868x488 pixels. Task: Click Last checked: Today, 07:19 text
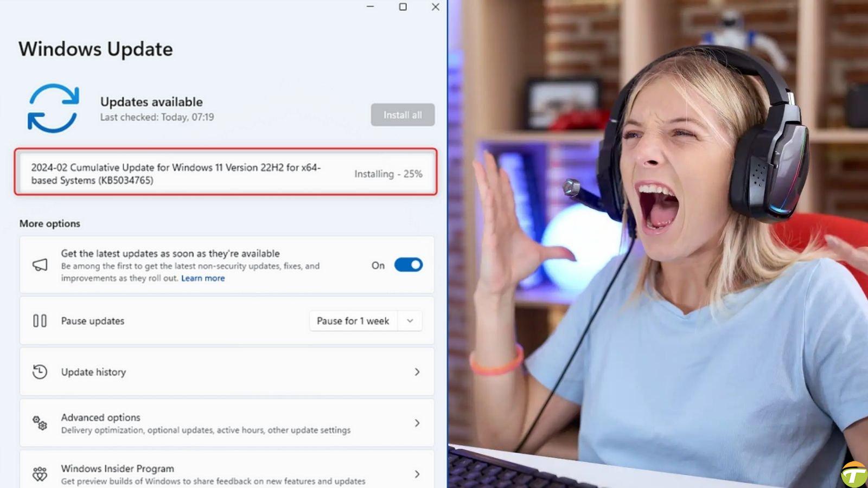click(x=157, y=117)
